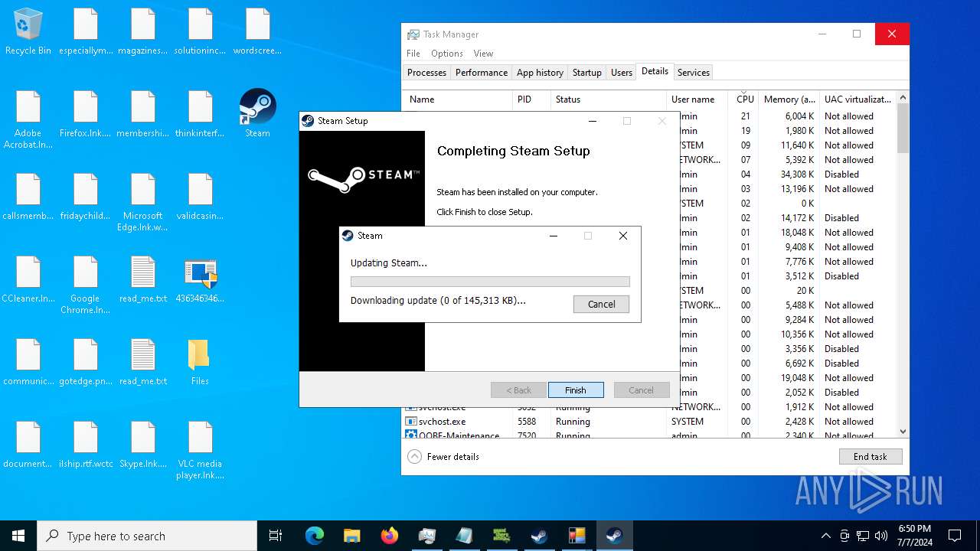Open the View menu in Task Manager
Image resolution: width=980 pixels, height=551 pixels.
click(483, 54)
